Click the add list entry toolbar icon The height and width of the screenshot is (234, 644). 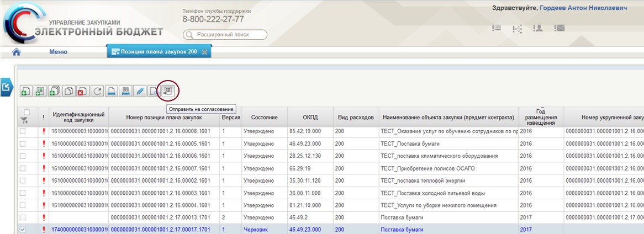coord(40,91)
